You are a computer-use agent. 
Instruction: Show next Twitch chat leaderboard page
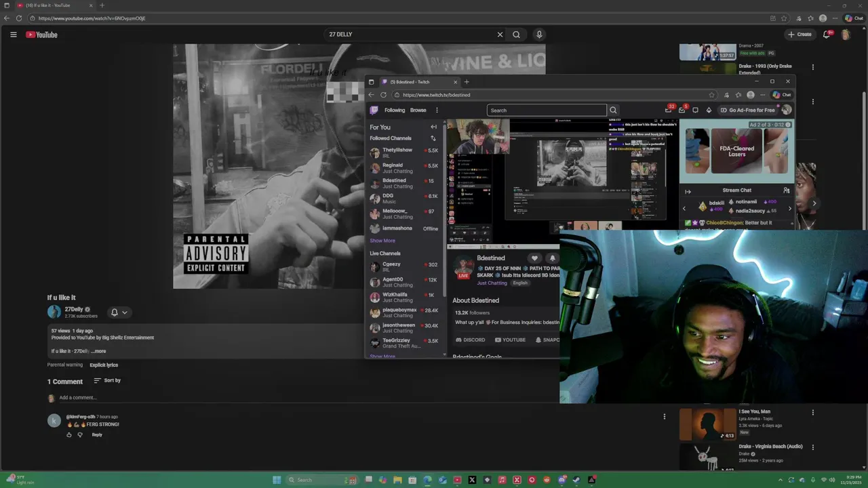point(789,208)
